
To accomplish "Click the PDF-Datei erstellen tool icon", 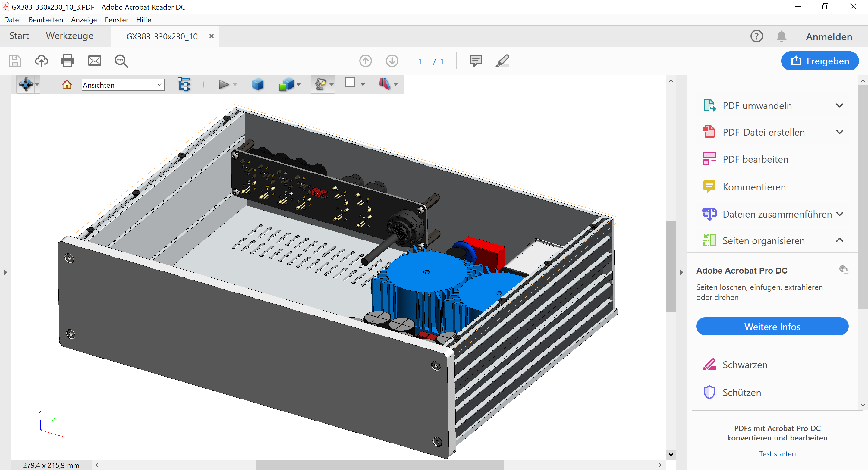I will pyautogui.click(x=709, y=132).
